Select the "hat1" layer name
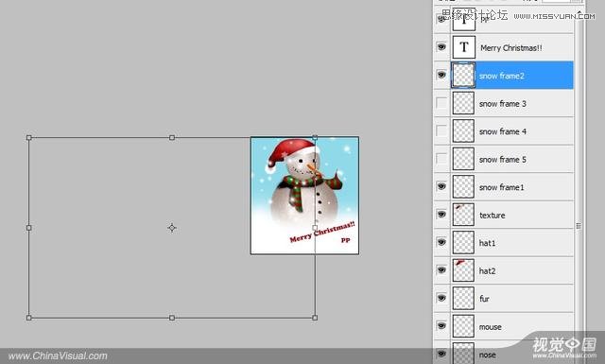This screenshot has height=364, width=605. pyautogui.click(x=487, y=243)
